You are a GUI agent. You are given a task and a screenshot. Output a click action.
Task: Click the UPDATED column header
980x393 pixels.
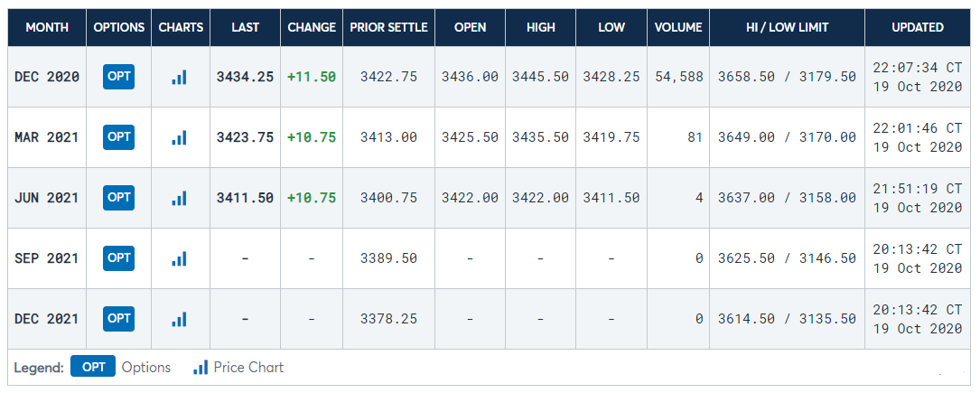[918, 27]
